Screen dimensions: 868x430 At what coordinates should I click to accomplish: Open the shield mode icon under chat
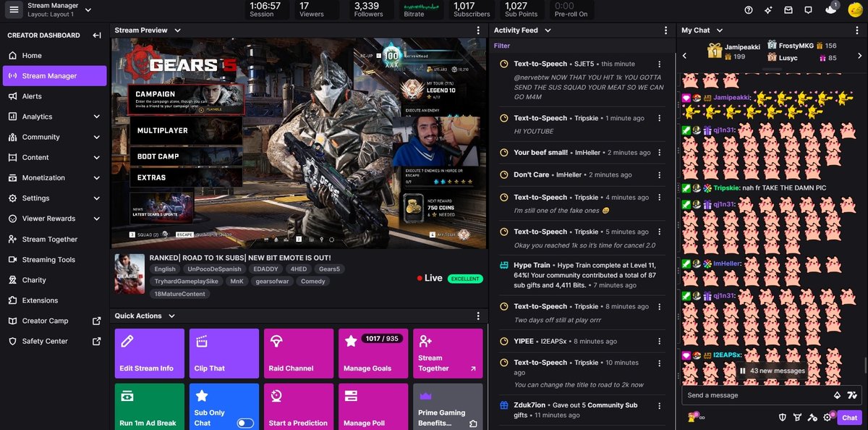click(782, 418)
